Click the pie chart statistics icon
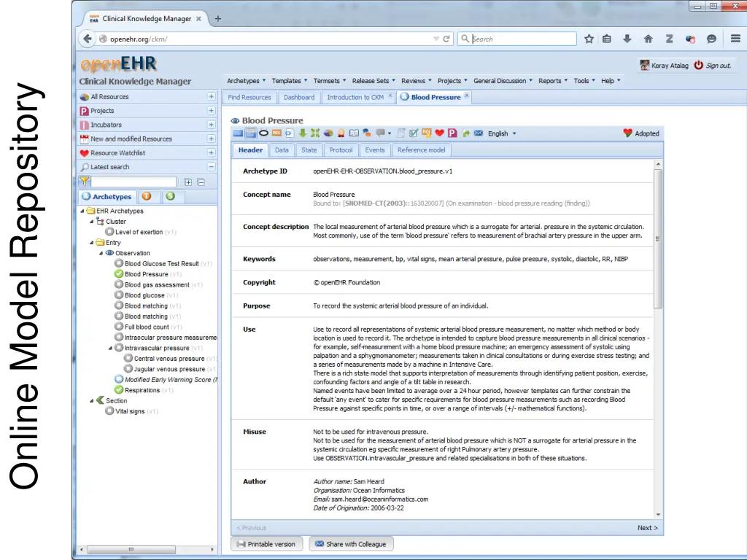The height and width of the screenshot is (560, 747). click(328, 133)
